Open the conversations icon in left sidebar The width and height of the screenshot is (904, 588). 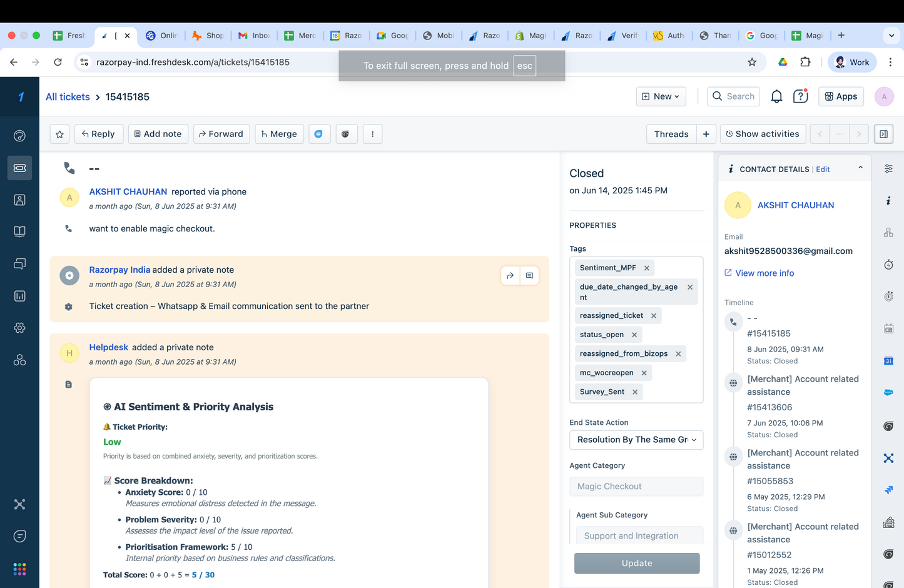[x=19, y=264]
